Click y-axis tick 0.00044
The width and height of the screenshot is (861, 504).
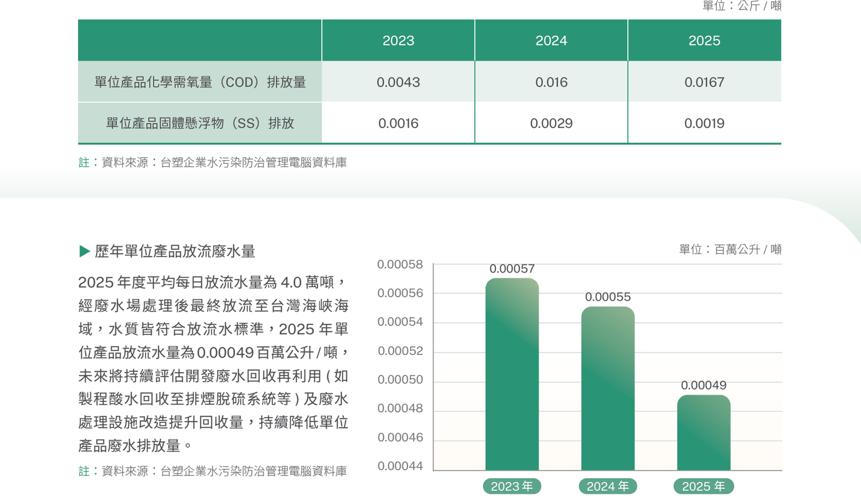[400, 466]
